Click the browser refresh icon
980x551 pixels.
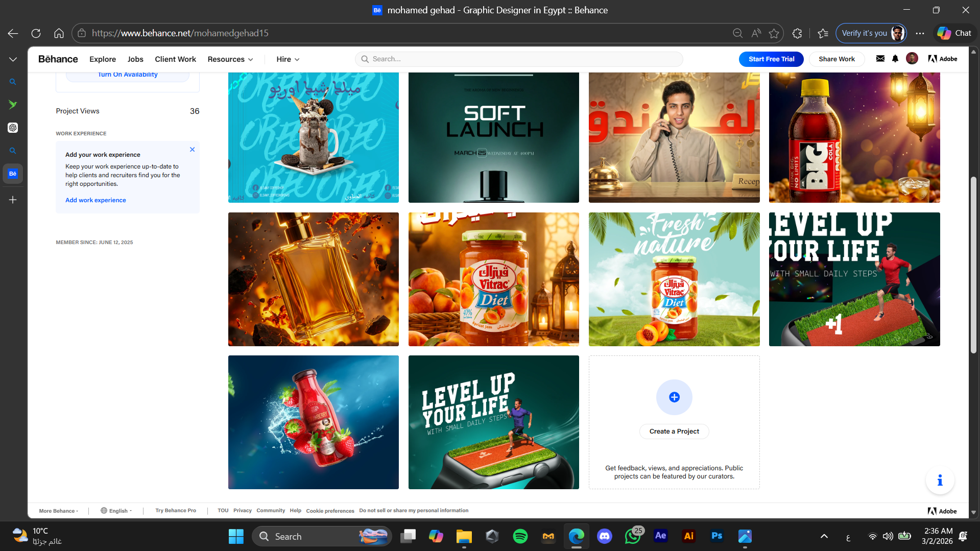click(36, 33)
